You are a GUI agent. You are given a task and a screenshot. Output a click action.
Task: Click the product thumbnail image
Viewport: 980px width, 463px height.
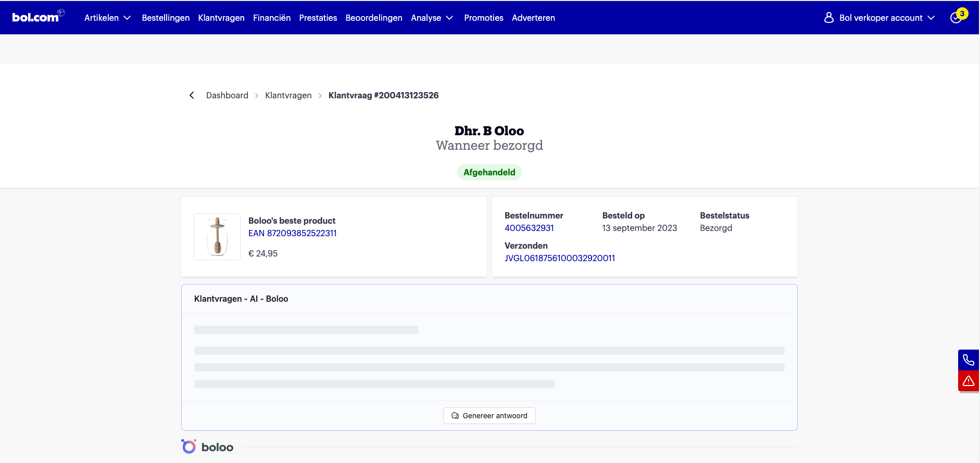[x=217, y=237]
